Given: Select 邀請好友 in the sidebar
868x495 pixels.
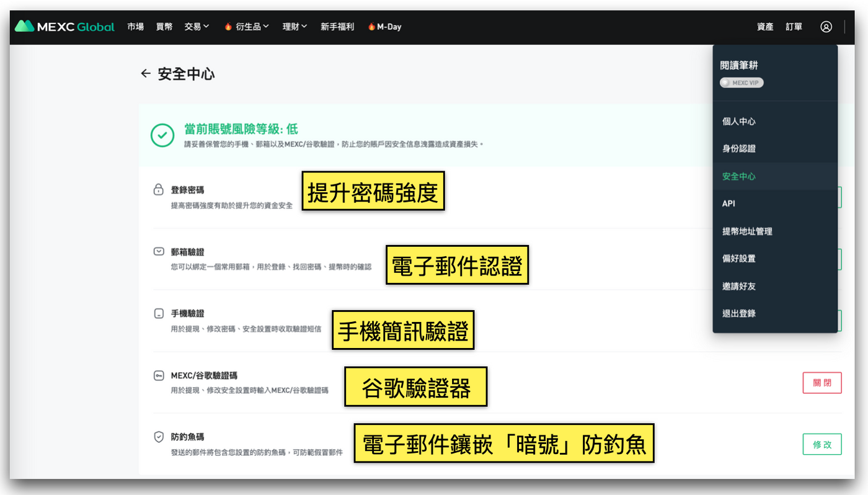Looking at the screenshot, I should pos(739,286).
